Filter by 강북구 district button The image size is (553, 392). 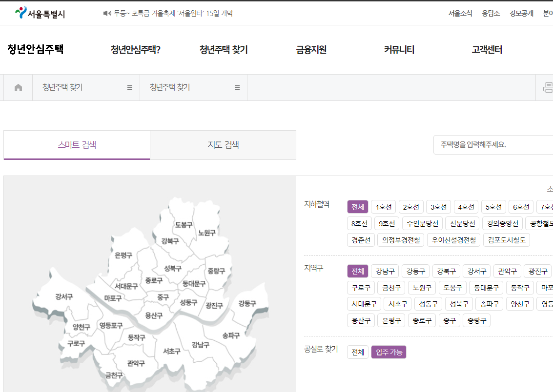[x=446, y=271]
